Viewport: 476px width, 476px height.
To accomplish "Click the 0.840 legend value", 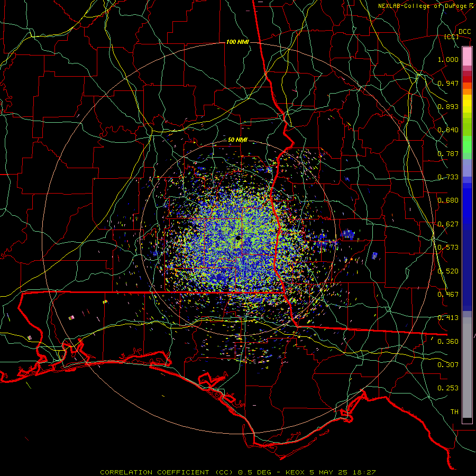I will click(x=448, y=130).
